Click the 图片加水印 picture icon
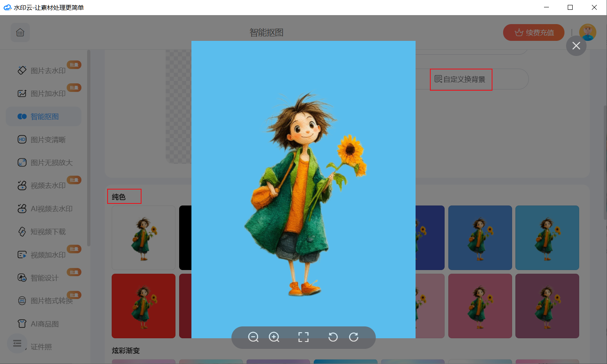 22,94
